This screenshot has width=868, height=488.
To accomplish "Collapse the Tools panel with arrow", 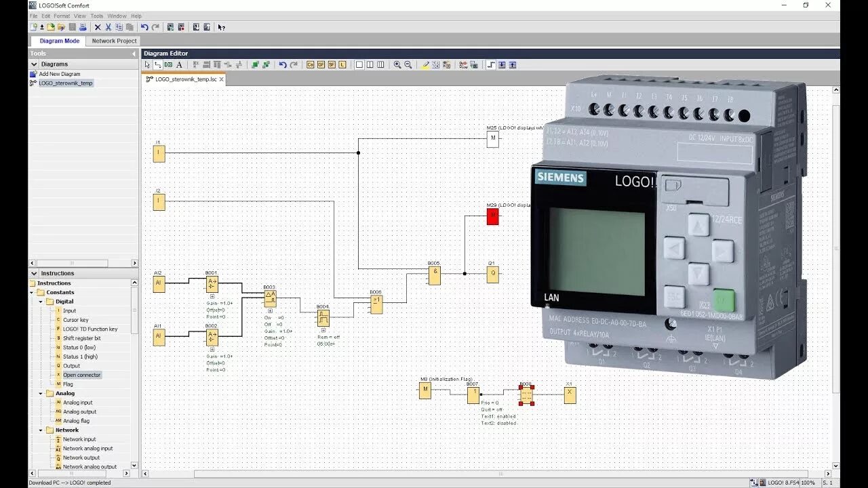I will click(x=134, y=54).
